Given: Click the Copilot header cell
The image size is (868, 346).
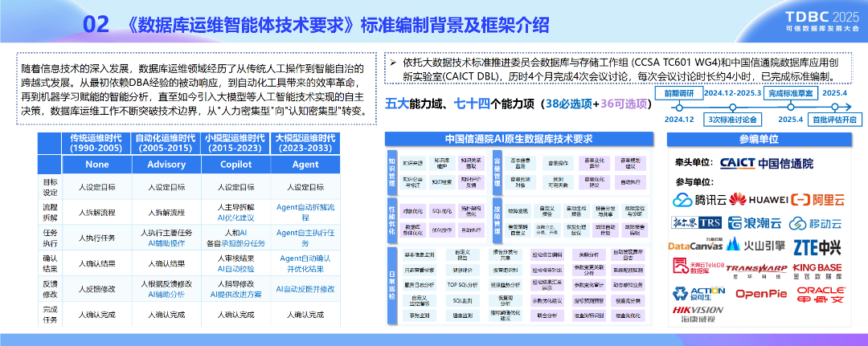Looking at the screenshot, I should tap(235, 165).
